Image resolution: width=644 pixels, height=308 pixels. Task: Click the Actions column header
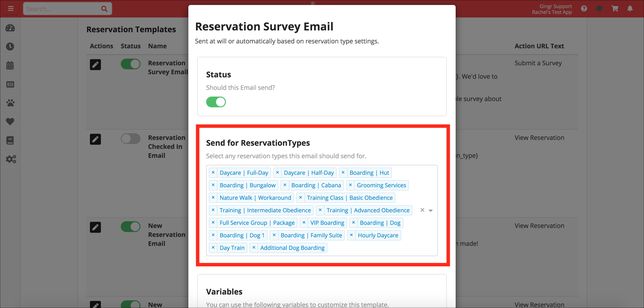click(101, 46)
